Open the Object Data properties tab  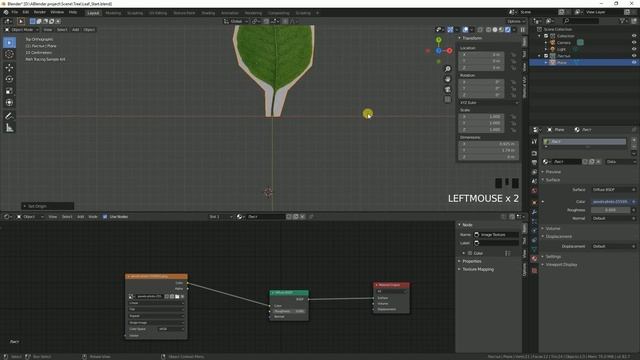534,249
